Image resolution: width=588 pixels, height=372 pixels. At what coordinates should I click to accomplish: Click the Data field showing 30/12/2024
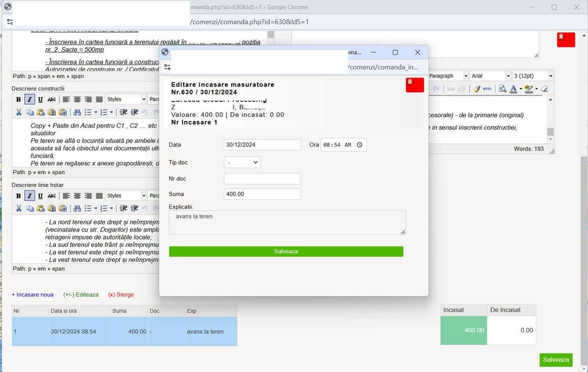[262, 145]
